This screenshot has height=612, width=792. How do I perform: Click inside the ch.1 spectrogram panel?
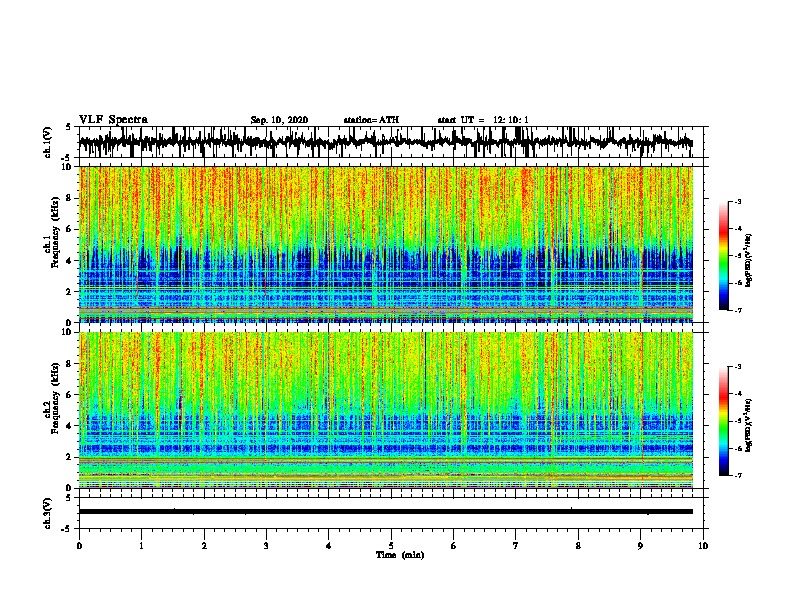click(x=385, y=244)
